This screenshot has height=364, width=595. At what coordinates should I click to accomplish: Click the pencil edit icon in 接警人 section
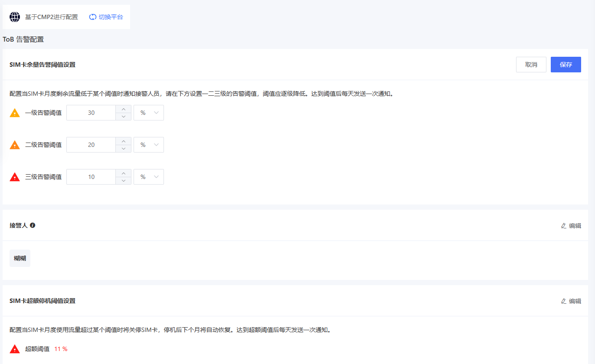(563, 226)
